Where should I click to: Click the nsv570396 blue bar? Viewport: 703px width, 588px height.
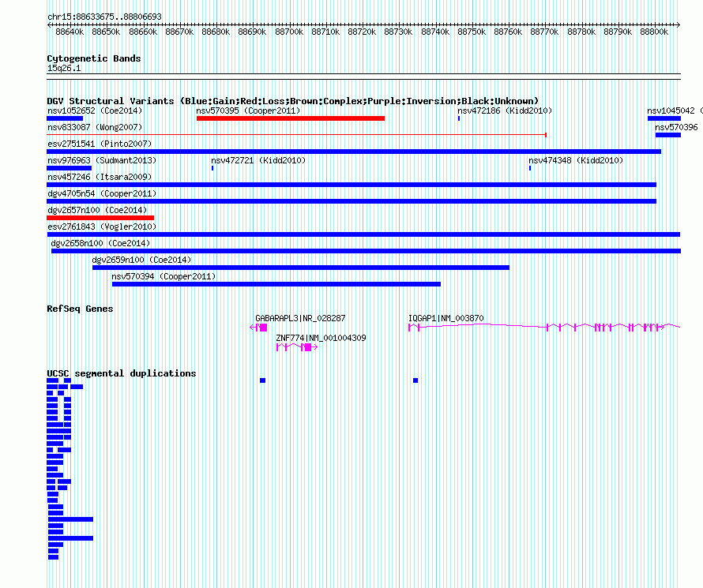tap(668, 135)
